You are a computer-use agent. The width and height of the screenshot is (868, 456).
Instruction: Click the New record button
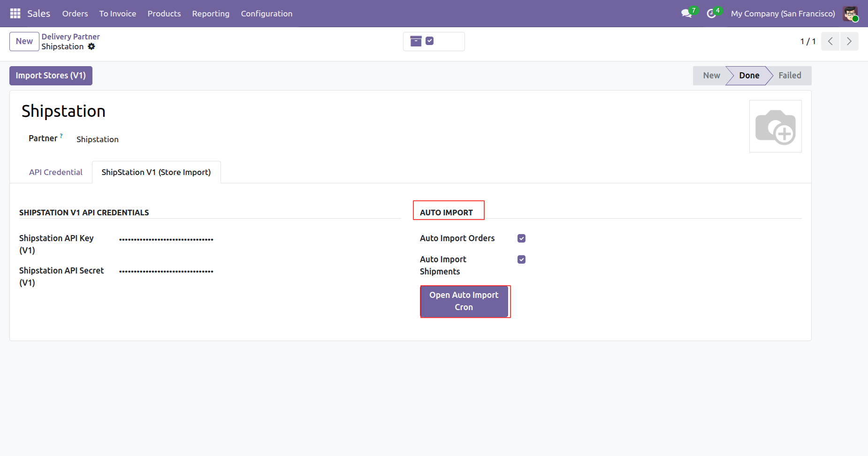tap(24, 41)
